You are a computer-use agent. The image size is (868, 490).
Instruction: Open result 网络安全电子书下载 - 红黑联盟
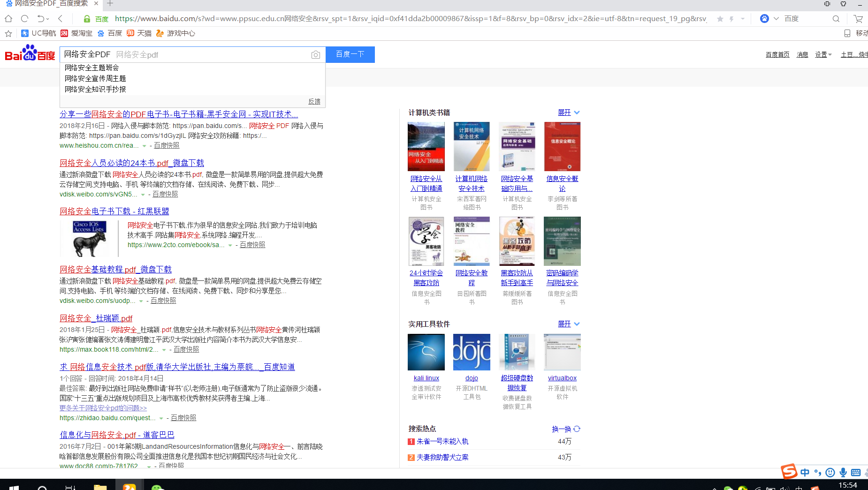click(x=114, y=211)
